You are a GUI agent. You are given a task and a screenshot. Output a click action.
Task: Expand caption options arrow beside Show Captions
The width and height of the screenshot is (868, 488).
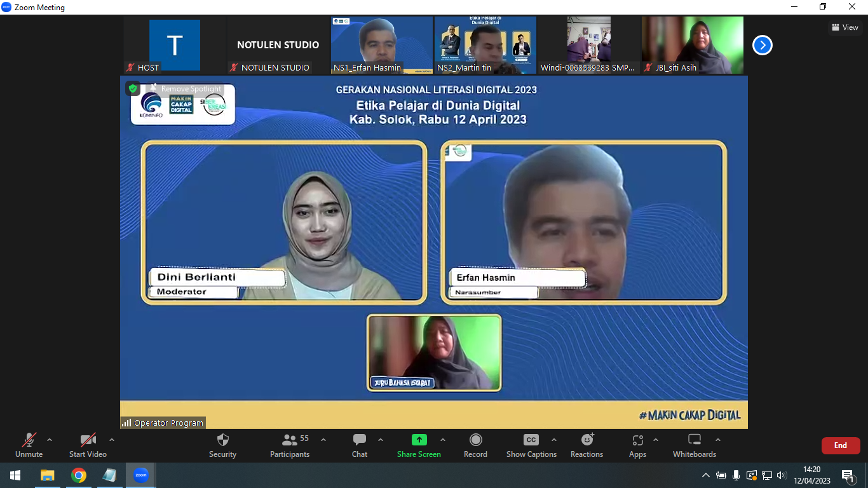pyautogui.click(x=554, y=440)
